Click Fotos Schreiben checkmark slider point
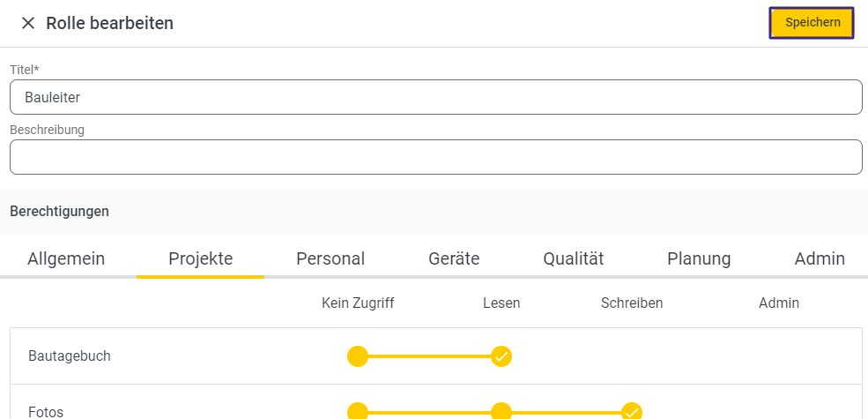This screenshot has width=868, height=419. point(632,412)
